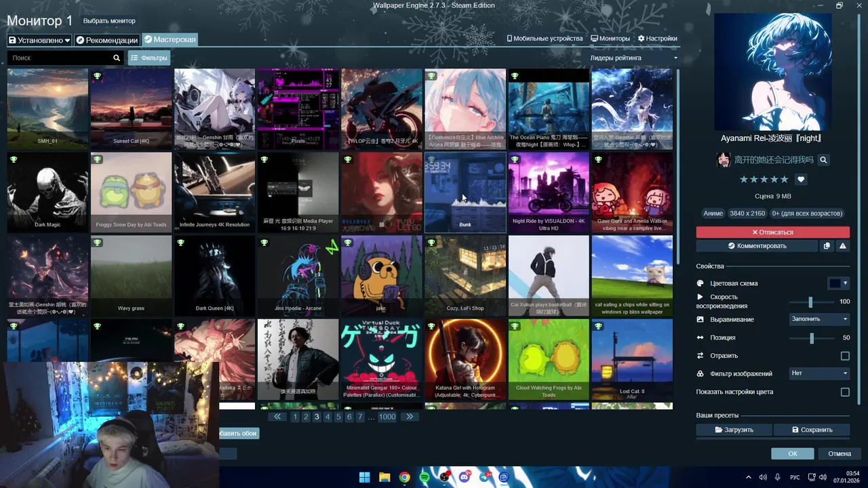This screenshot has height=488, width=868.
Task: Open Discord from taskbar
Action: coord(465,477)
